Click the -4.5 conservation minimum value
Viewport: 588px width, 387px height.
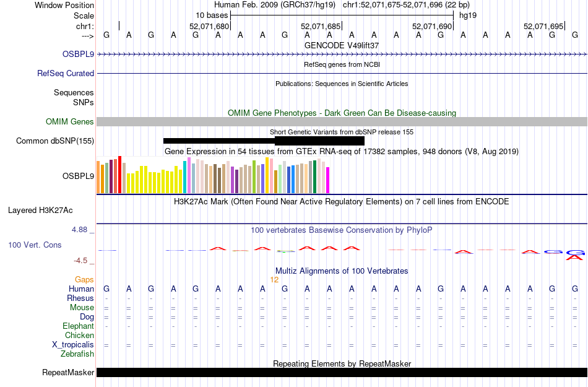[x=80, y=260]
